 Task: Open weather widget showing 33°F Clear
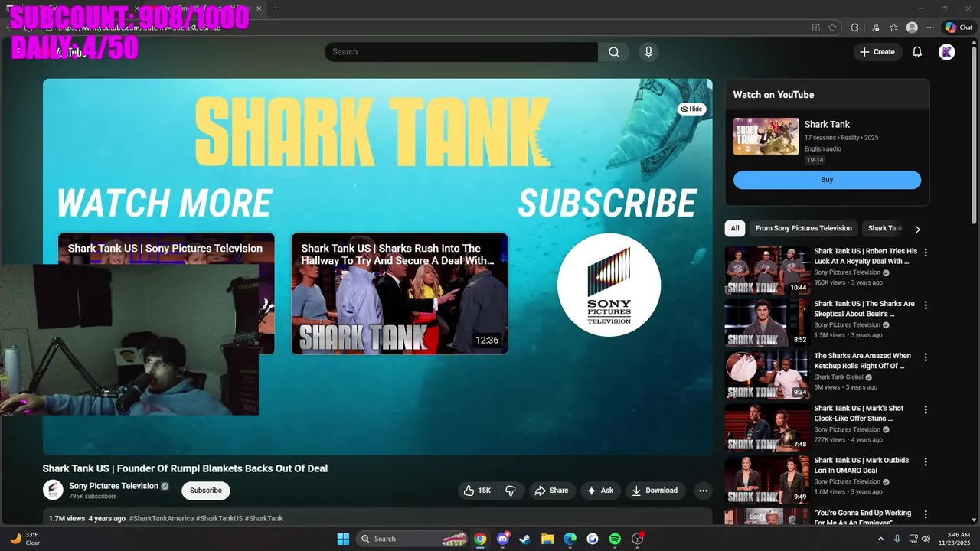point(25,539)
